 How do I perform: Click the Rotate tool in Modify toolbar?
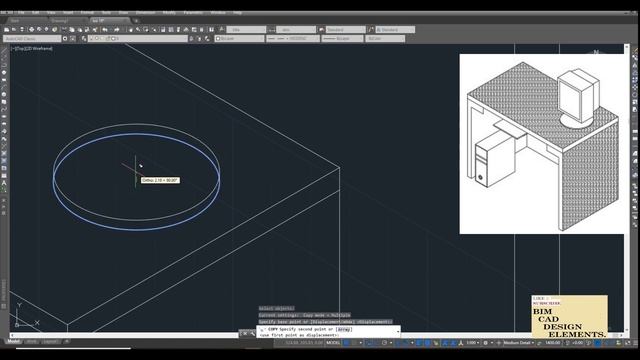[x=635, y=95]
